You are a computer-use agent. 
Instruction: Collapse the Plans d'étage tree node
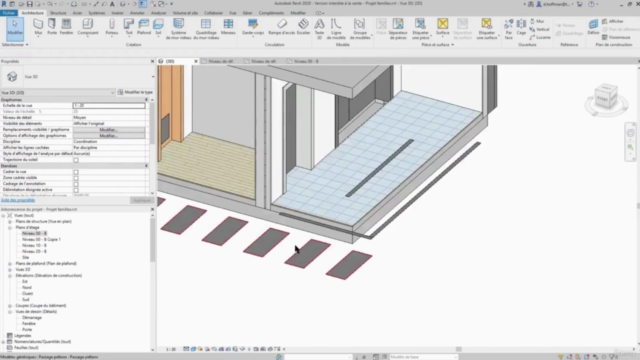[10, 227]
